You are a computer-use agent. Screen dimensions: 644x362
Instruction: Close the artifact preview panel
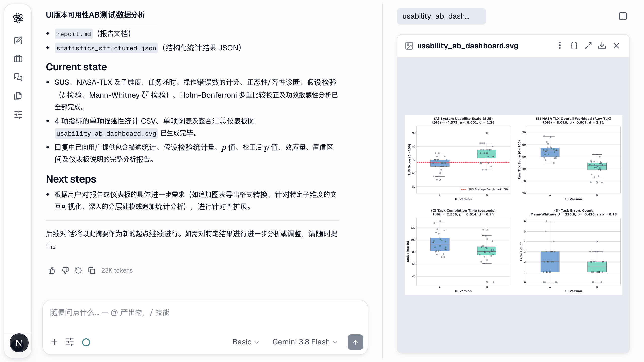pyautogui.click(x=616, y=46)
